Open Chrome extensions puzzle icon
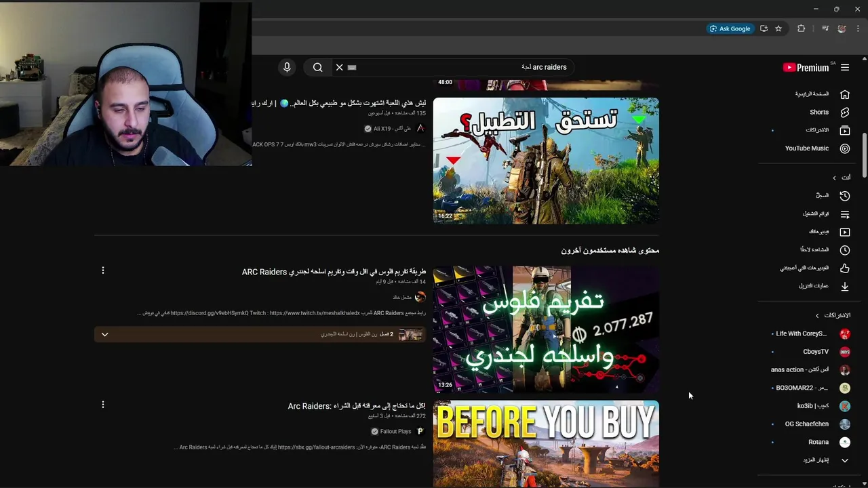 coord(802,28)
